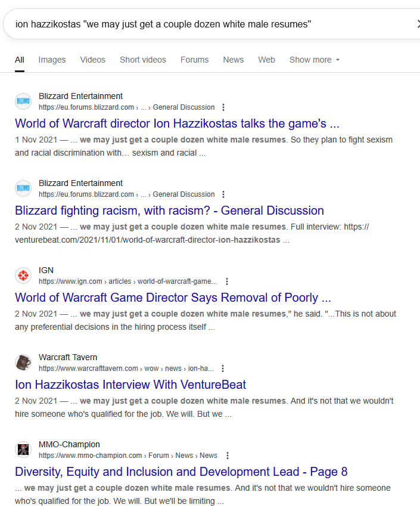
Task: Switch to the Images tab
Action: (52, 60)
